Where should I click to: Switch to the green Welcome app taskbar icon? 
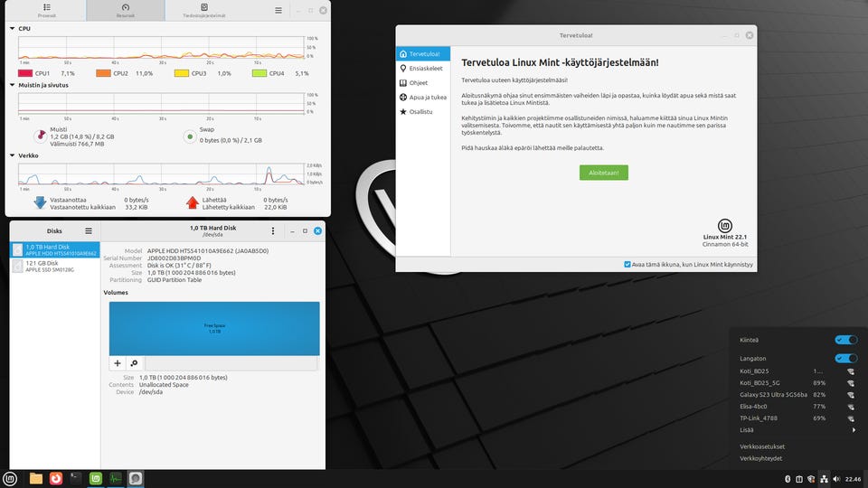(x=96, y=479)
